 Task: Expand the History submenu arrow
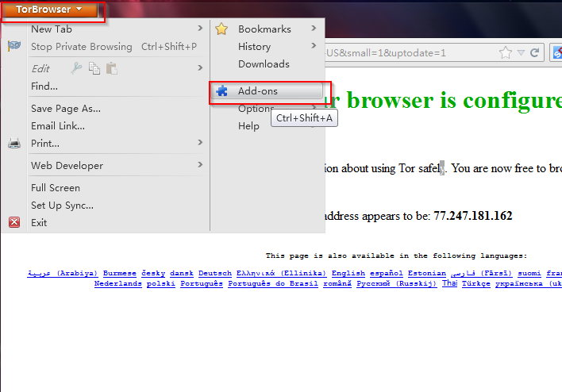point(314,45)
